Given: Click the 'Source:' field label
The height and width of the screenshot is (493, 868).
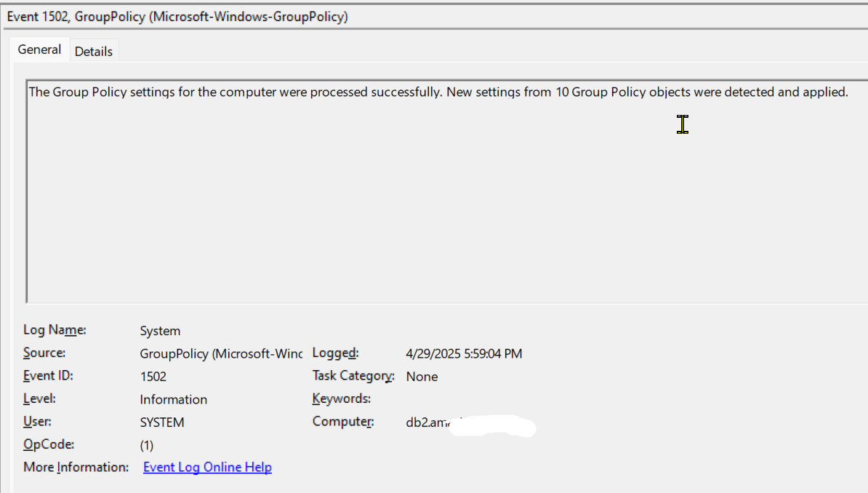Looking at the screenshot, I should (x=44, y=353).
